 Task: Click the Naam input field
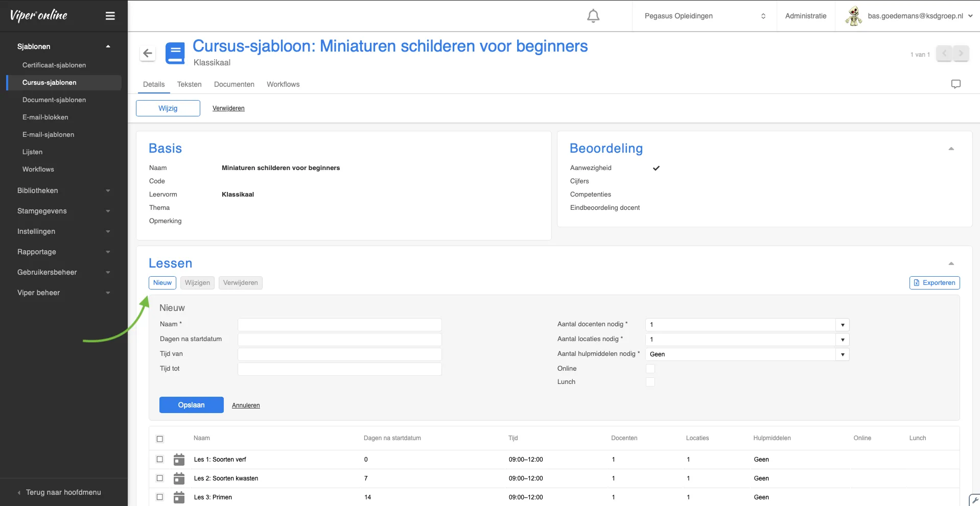pos(339,325)
